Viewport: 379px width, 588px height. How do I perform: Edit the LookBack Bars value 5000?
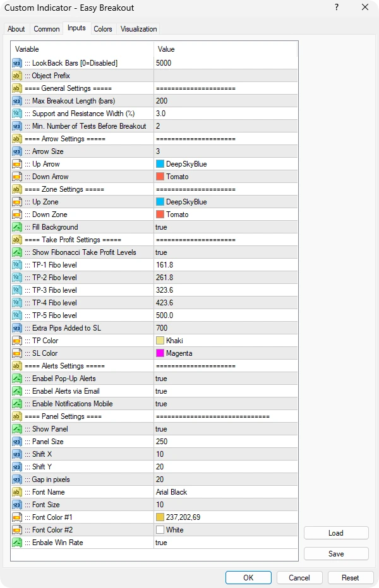tap(226, 63)
